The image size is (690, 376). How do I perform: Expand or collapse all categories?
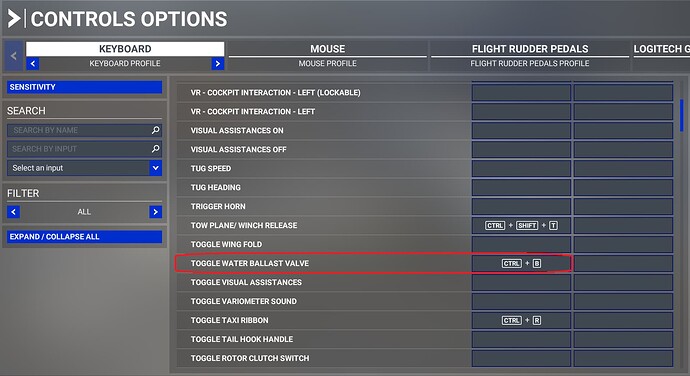point(84,236)
